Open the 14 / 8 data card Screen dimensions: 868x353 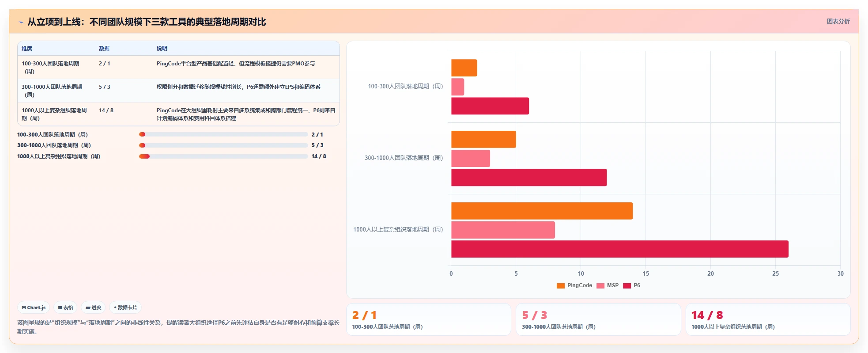pos(768,319)
